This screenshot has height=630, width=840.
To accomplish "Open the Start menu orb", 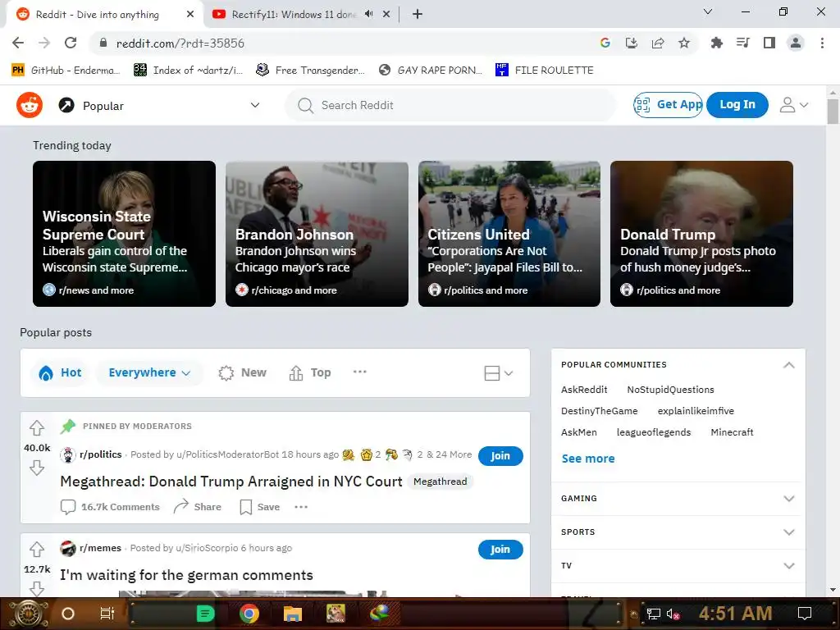I will point(28,614).
